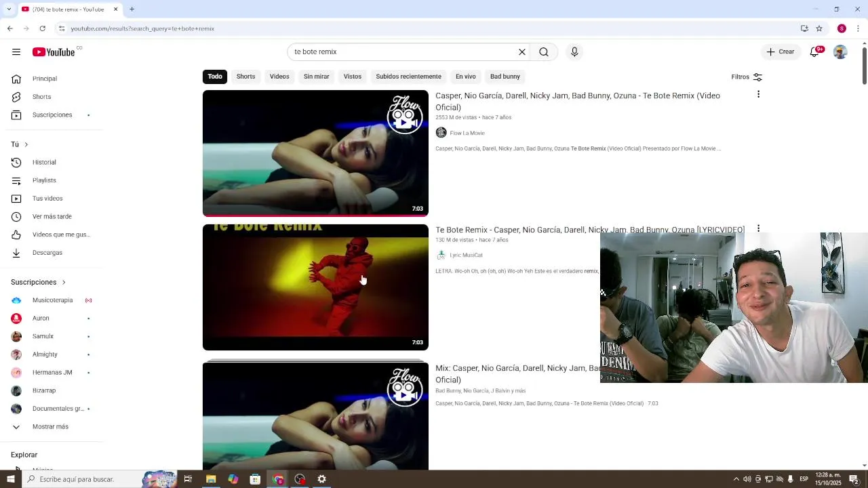This screenshot has width=868, height=488.
Task: Select the En vivo filter chip
Action: [x=465, y=77]
